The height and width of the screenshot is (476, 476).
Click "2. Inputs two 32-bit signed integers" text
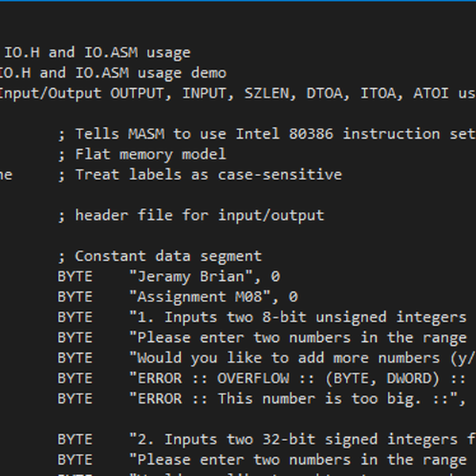pyautogui.click(x=301, y=440)
